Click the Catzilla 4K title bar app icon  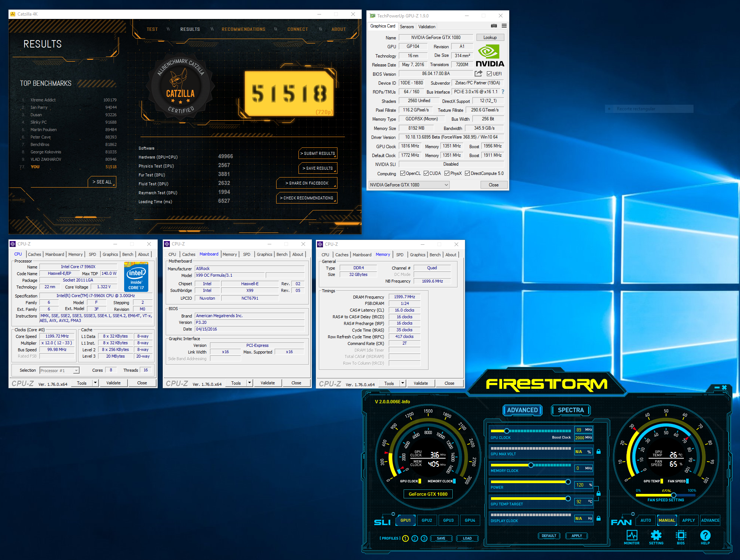[13, 14]
